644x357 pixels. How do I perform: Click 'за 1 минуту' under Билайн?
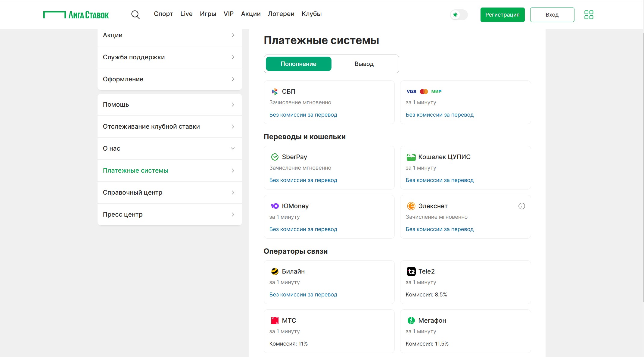coord(284,282)
